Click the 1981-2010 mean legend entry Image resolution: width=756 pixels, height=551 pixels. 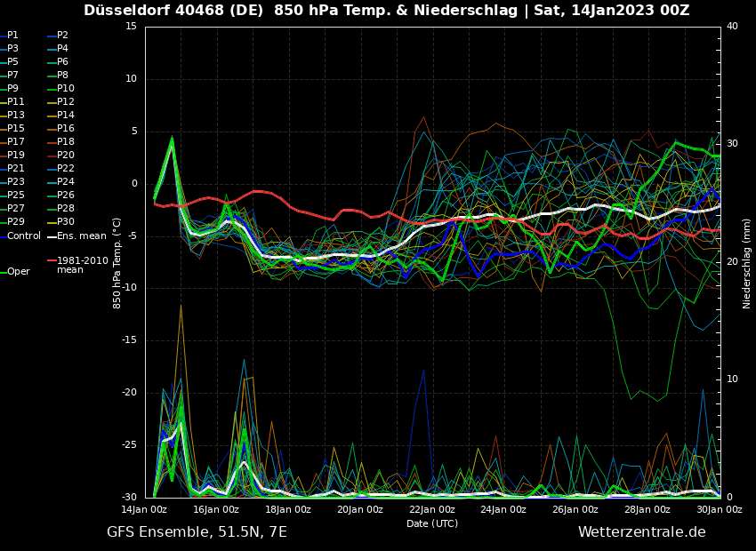[x=82, y=265]
